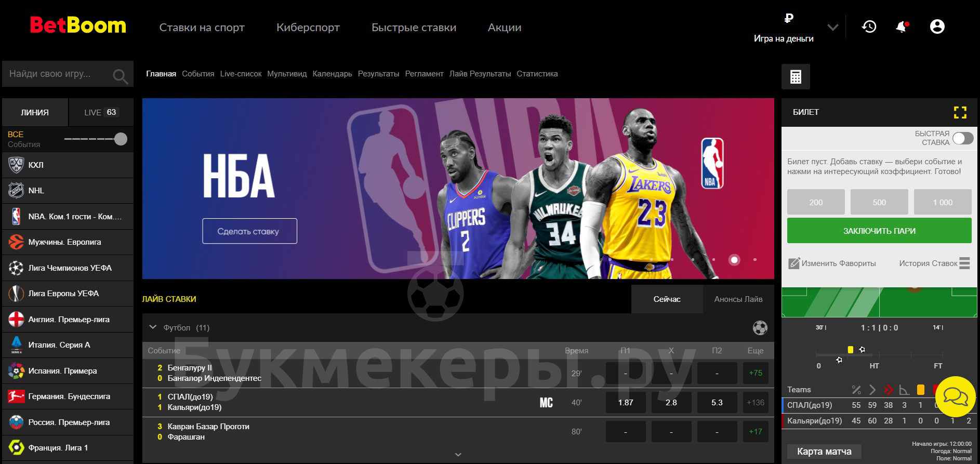This screenshot has width=980, height=464.
Task: Select the Сейчас tab
Action: point(667,299)
